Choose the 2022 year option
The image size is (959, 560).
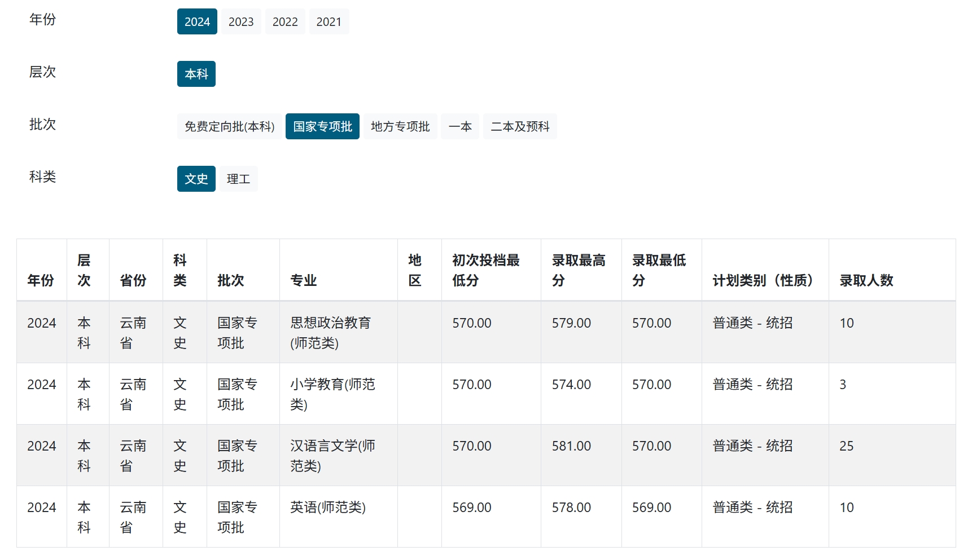[x=285, y=21]
